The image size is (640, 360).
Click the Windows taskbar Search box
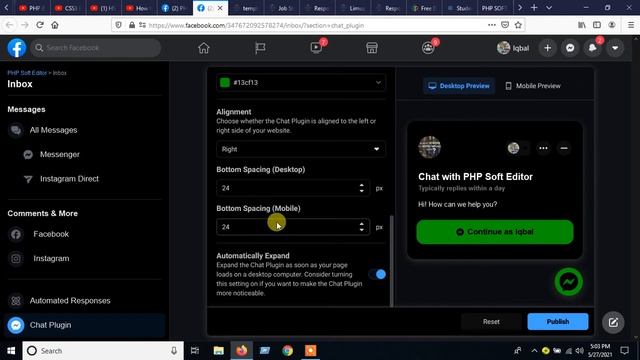pos(103,351)
